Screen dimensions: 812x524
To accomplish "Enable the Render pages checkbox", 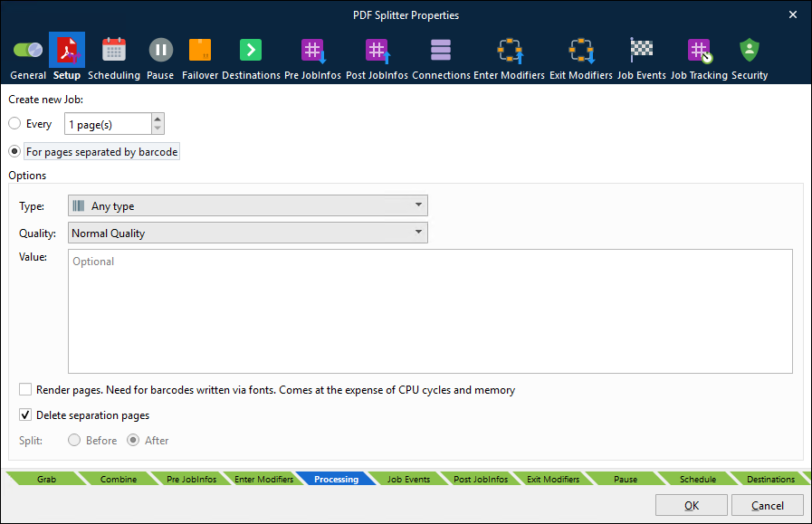I will tap(25, 389).
